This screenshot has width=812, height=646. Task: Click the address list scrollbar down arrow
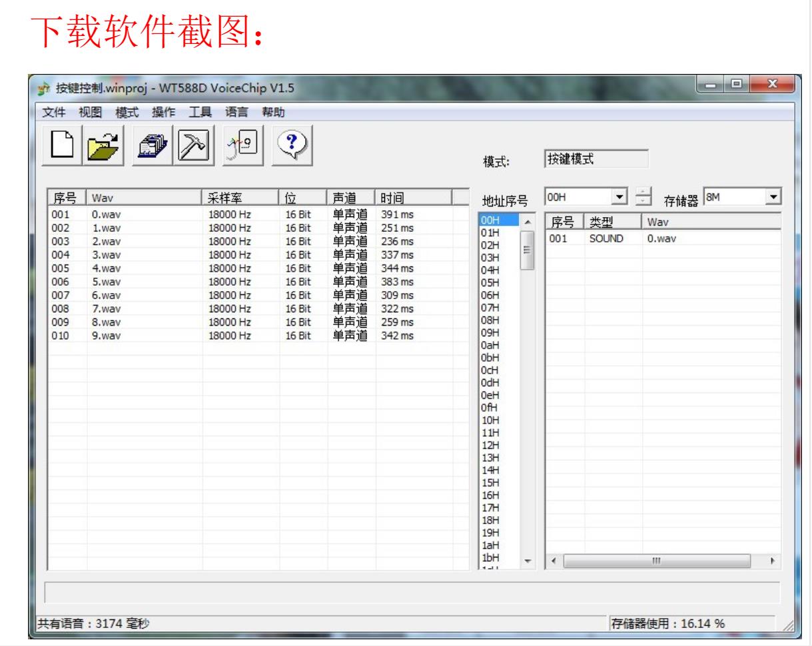coord(528,561)
